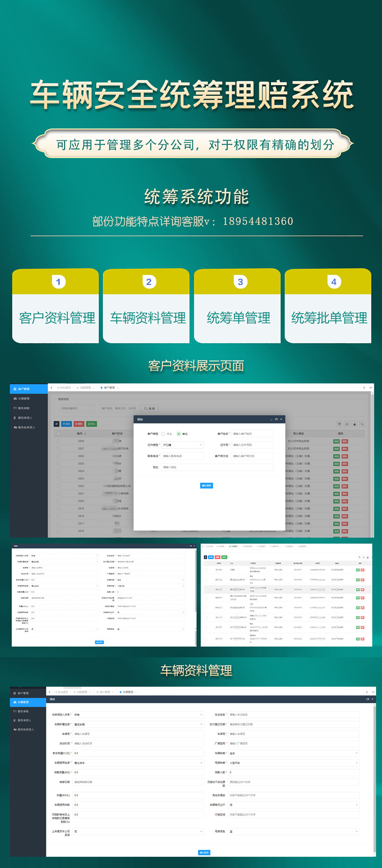Click the green edit button in row 2828
382x868 pixels.
(336, 441)
